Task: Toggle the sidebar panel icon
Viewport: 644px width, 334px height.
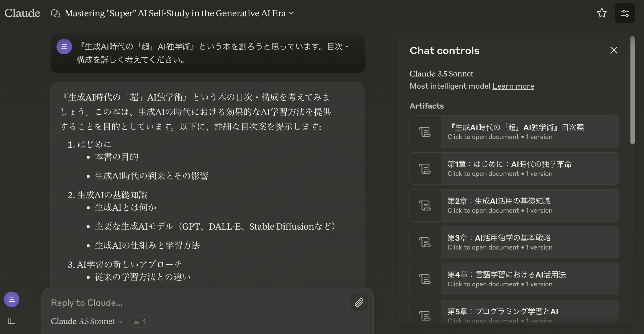Action: 12,321
